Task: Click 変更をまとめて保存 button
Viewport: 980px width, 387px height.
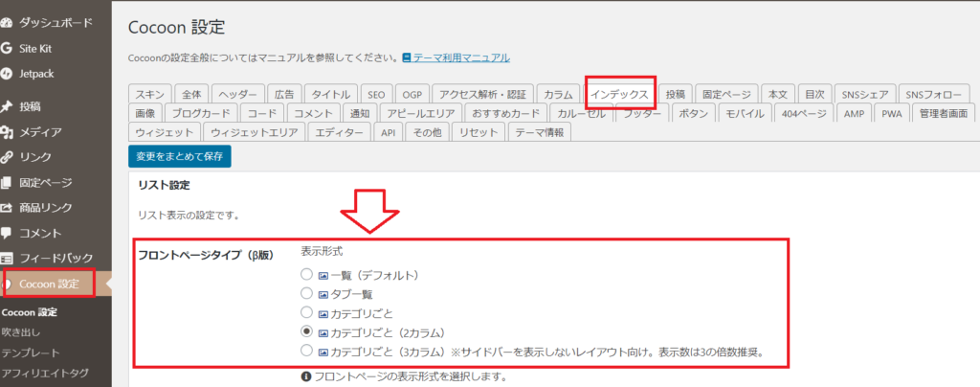Action: coord(179,156)
